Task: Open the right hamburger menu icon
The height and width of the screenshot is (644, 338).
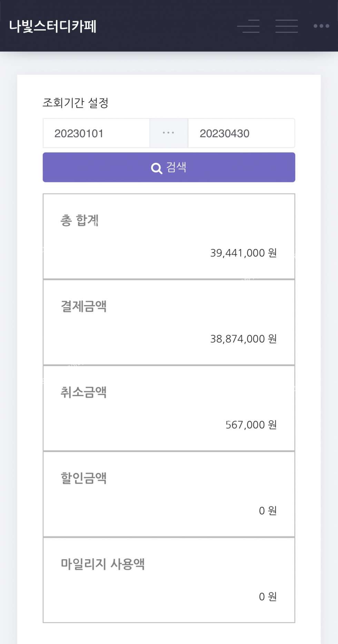Action: coord(287,26)
